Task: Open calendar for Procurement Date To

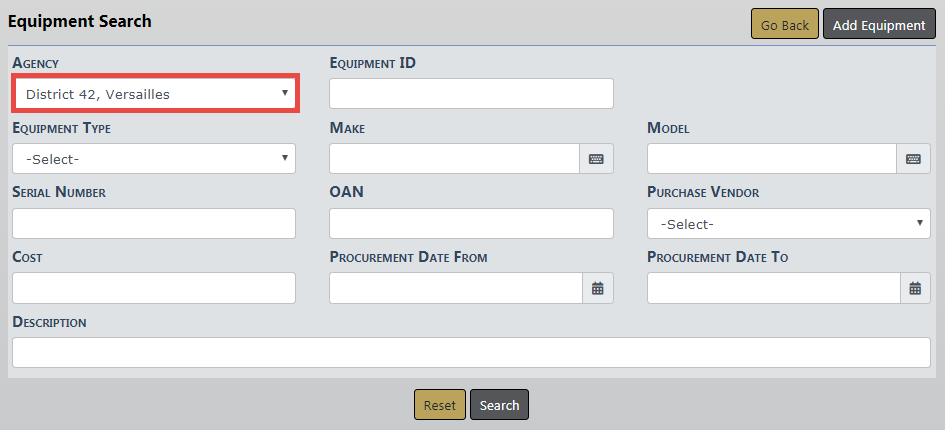Action: click(x=914, y=288)
